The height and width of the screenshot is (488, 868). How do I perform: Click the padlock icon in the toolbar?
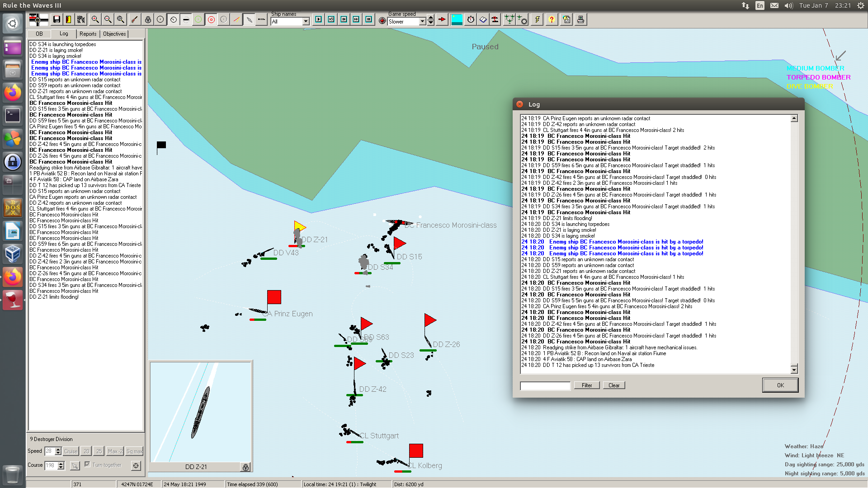[148, 19]
